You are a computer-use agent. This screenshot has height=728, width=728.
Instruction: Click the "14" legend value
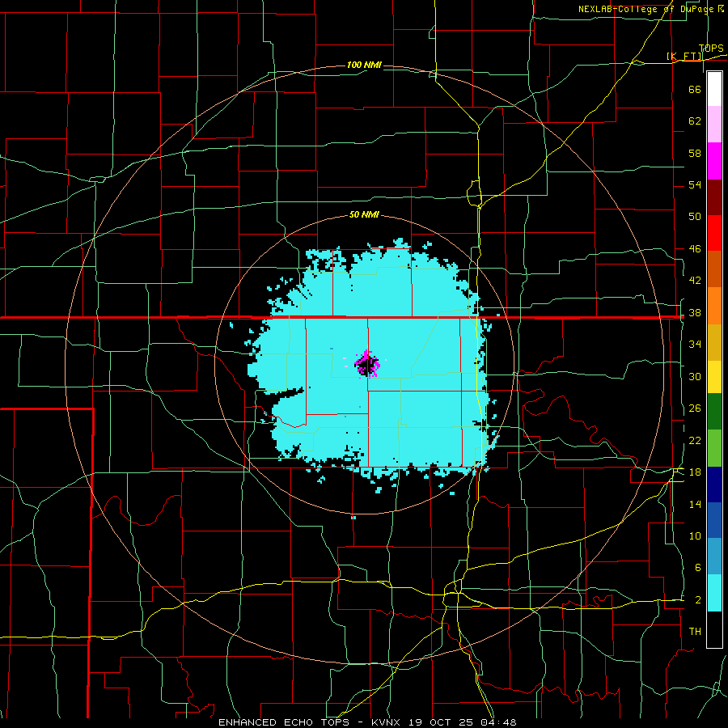click(695, 504)
